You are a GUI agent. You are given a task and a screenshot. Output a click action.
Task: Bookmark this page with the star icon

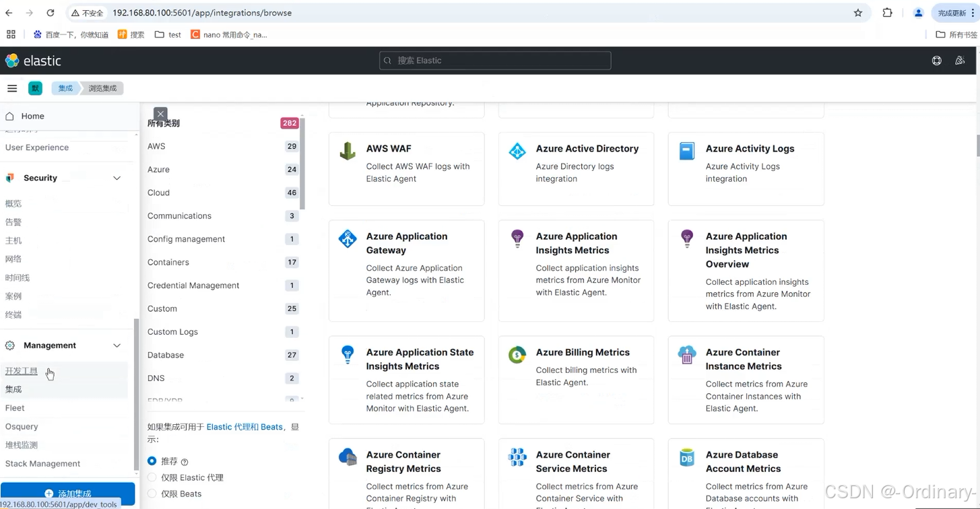858,13
